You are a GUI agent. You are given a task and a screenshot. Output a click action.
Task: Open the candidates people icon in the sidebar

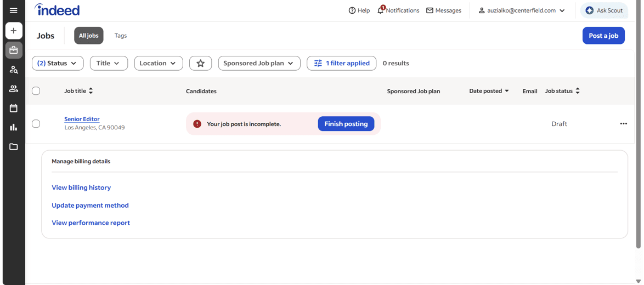[x=14, y=89]
